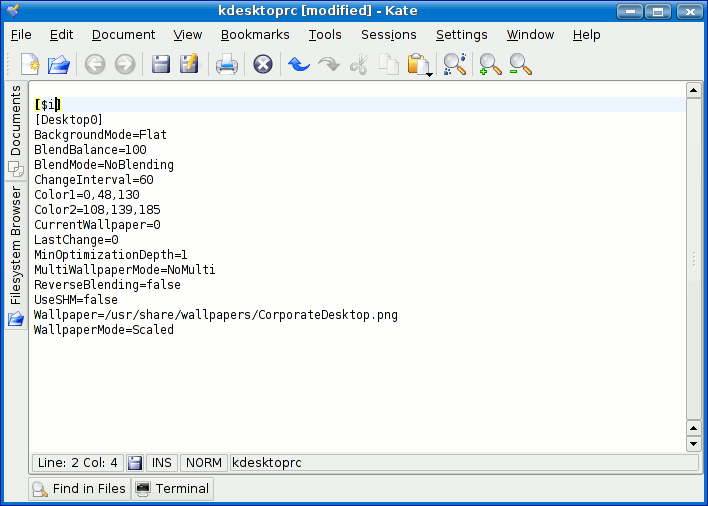
Task: Click the Save As toolbar icon
Action: click(x=189, y=65)
